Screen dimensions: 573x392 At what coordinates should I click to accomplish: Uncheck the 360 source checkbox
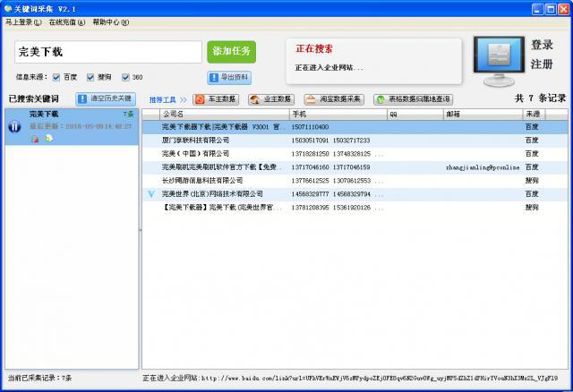pos(125,77)
